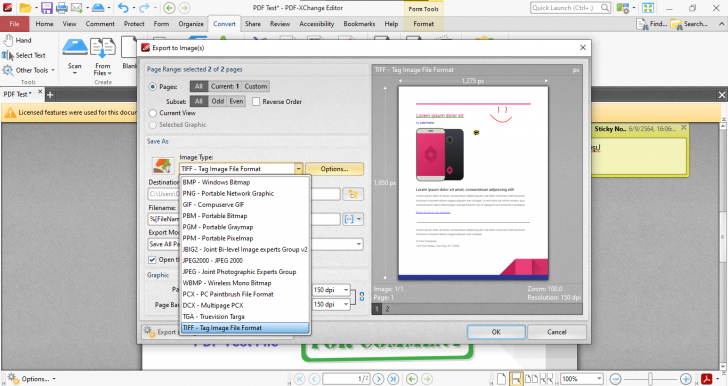
Task: Select Even subset toggle
Action: click(236, 101)
